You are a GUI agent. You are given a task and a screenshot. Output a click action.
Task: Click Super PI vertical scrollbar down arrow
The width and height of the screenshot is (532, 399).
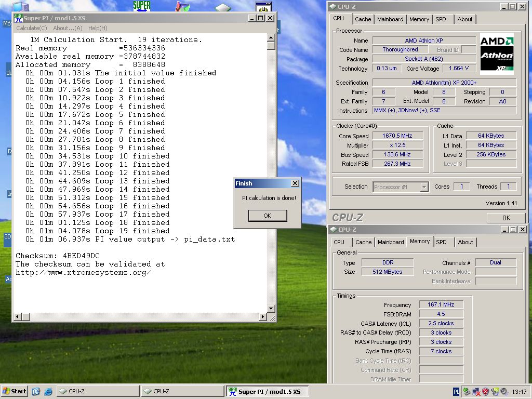(271, 309)
